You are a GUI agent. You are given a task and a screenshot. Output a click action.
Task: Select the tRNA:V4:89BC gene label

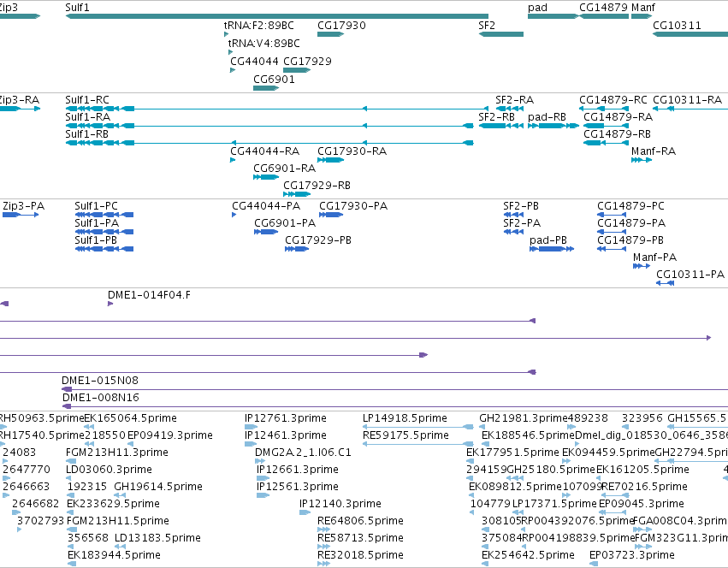(x=264, y=44)
